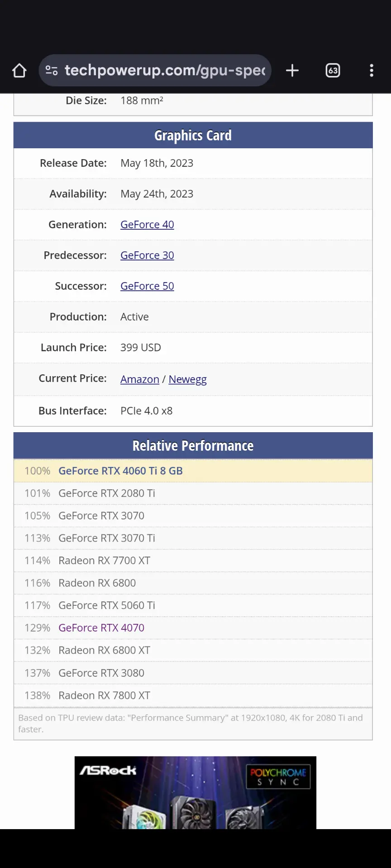Click the 113% performance value

(x=37, y=538)
